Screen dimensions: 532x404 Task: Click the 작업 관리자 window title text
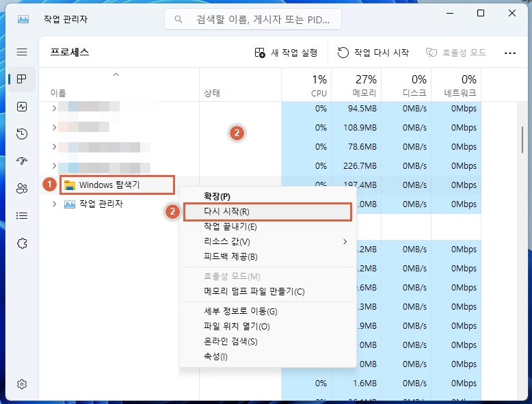click(x=66, y=19)
